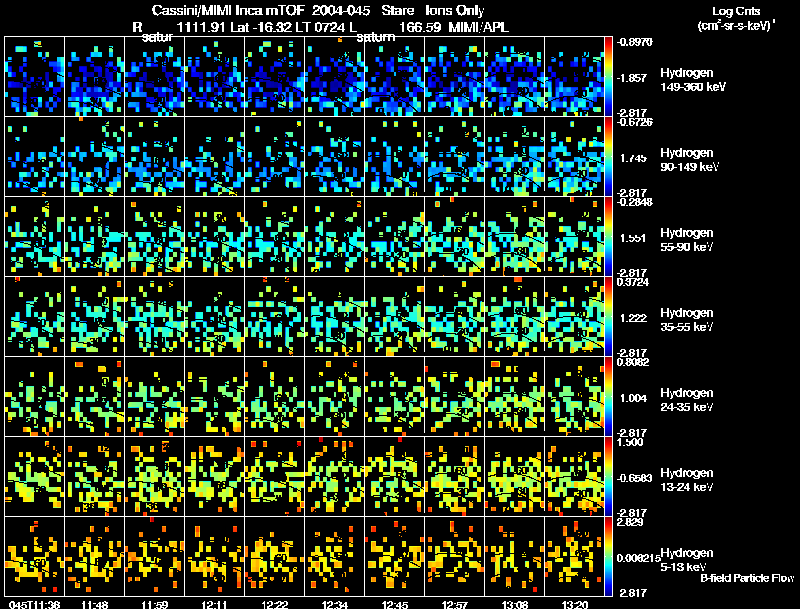Image resolution: width=800 pixels, height=609 pixels.
Task: Select the 149-360 keV image panel at 11:48
Action: pyautogui.click(x=95, y=76)
